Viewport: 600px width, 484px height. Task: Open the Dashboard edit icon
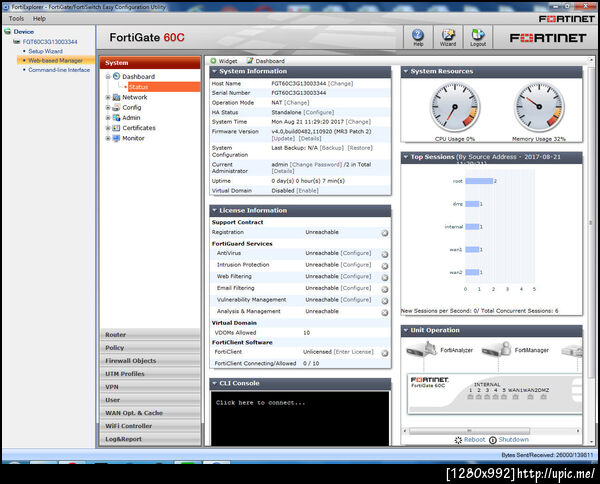[x=250, y=61]
